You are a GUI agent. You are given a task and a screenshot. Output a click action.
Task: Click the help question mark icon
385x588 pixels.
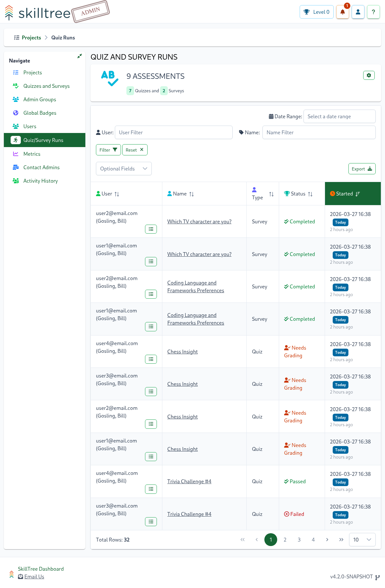pyautogui.click(x=373, y=12)
